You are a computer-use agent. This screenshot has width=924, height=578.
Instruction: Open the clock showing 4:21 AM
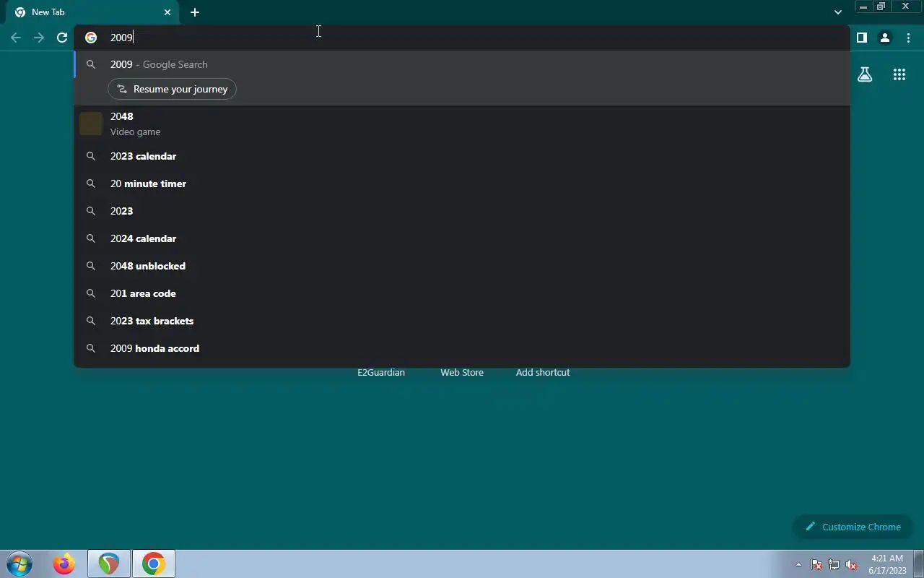[887, 564]
